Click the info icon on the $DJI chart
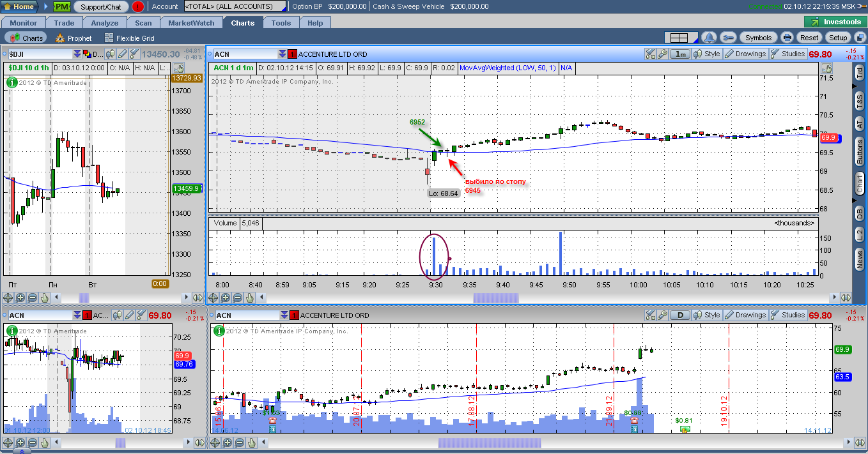 tap(12, 82)
